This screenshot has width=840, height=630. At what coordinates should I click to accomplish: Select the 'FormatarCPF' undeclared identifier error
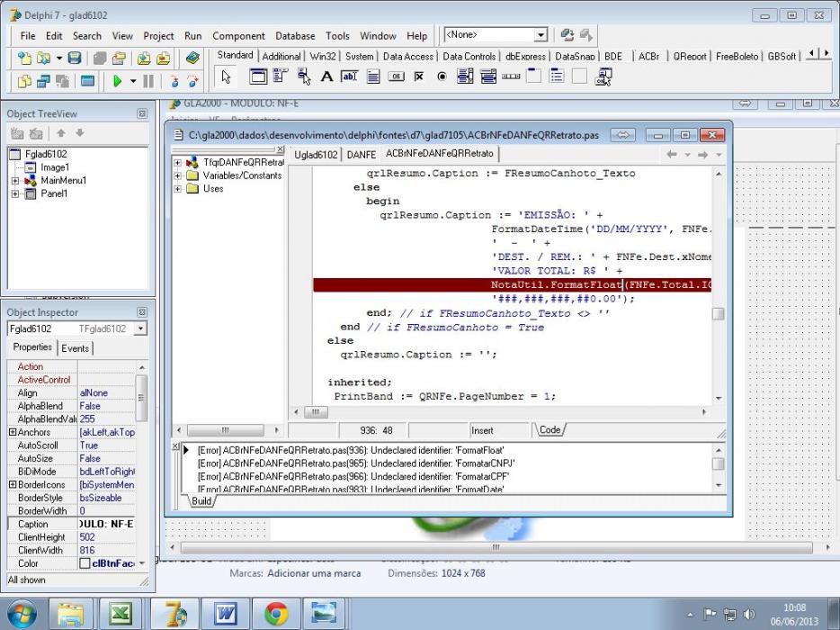353,477
